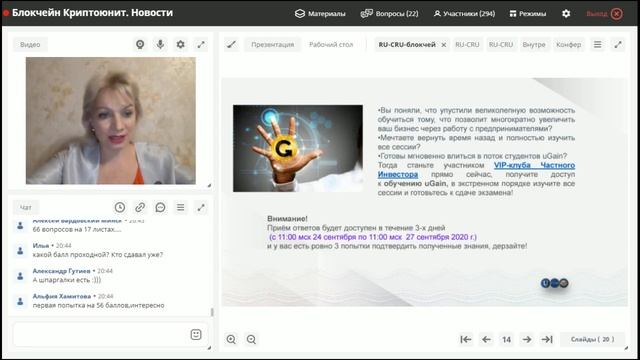Select the '66 вопросов на 17 листах' message
640x360 pixels.
pos(77,229)
